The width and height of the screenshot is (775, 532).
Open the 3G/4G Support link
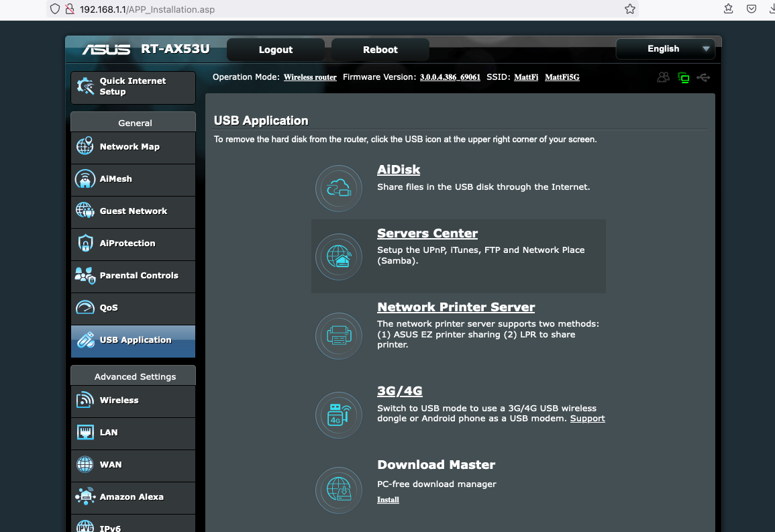pos(587,419)
